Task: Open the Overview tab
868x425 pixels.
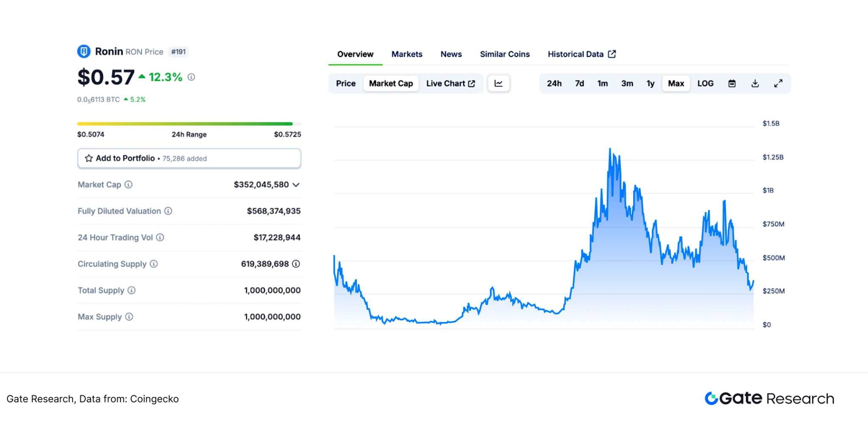Action: [355, 54]
